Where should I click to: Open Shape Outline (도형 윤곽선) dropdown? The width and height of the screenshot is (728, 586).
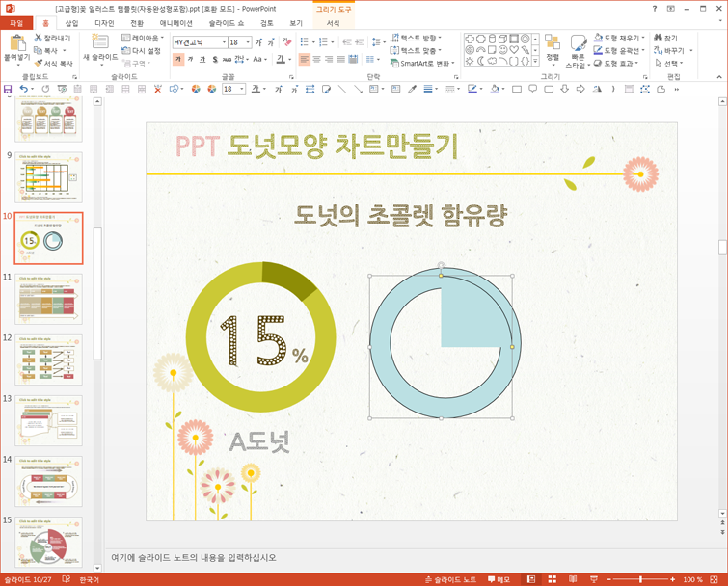[619, 50]
